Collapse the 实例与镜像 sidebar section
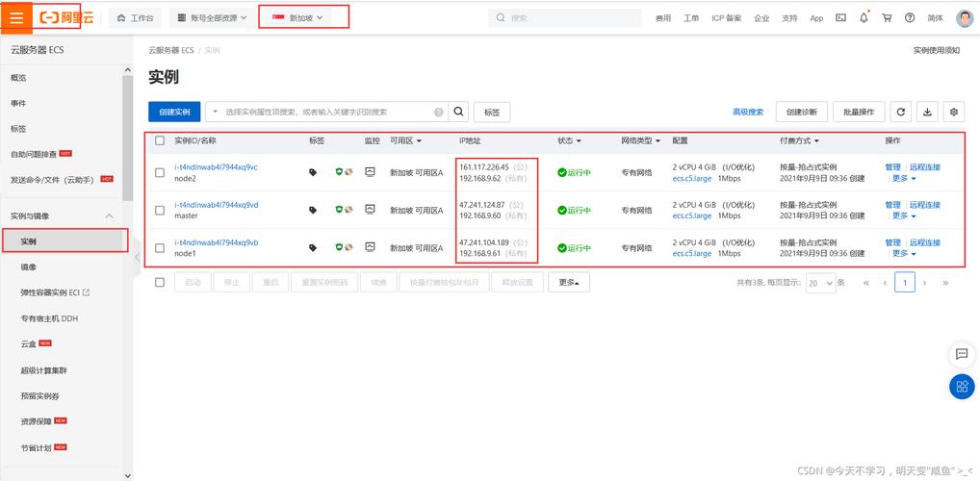980x481 pixels. (x=109, y=216)
